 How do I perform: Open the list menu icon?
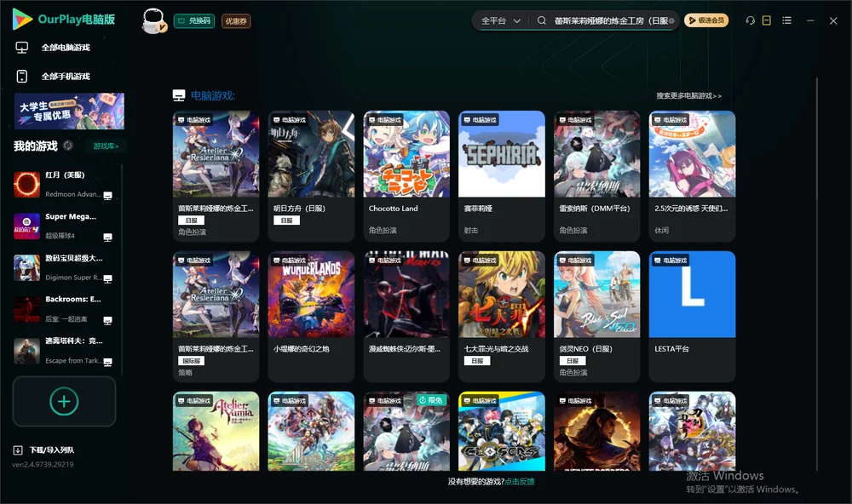point(786,20)
